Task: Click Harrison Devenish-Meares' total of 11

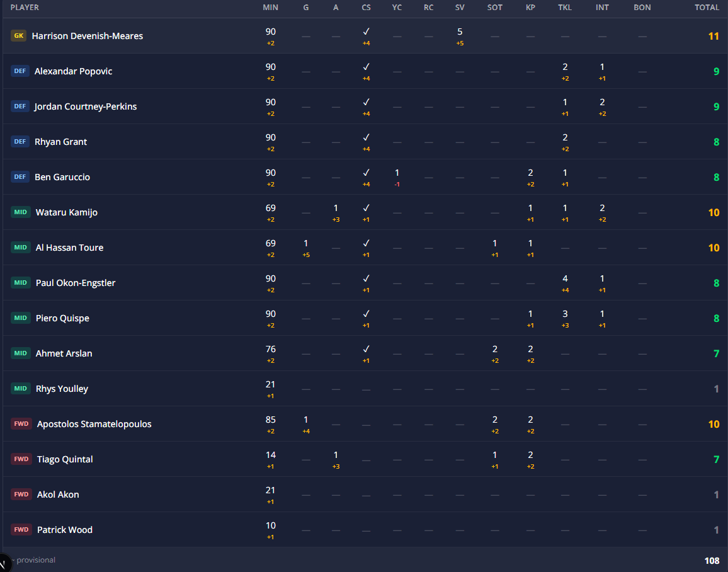Action: [714, 36]
